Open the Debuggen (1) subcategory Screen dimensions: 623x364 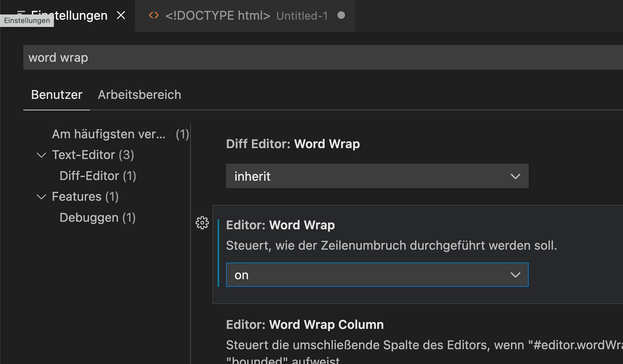(98, 217)
